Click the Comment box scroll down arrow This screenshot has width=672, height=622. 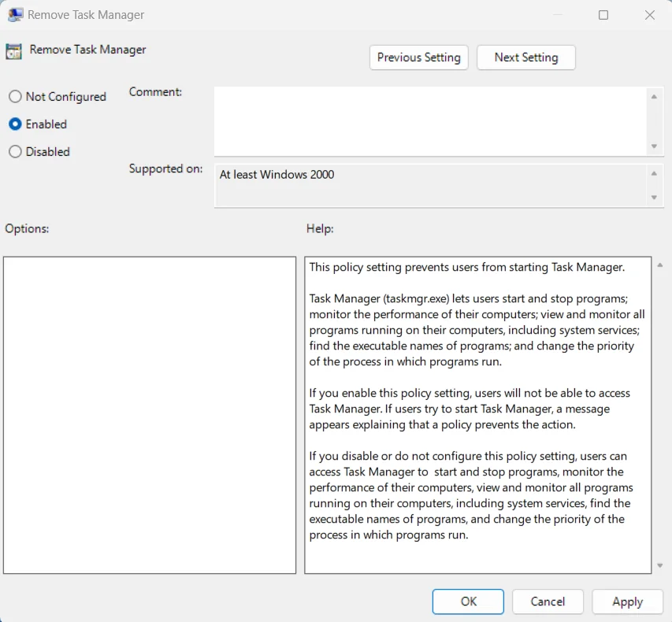[654, 146]
